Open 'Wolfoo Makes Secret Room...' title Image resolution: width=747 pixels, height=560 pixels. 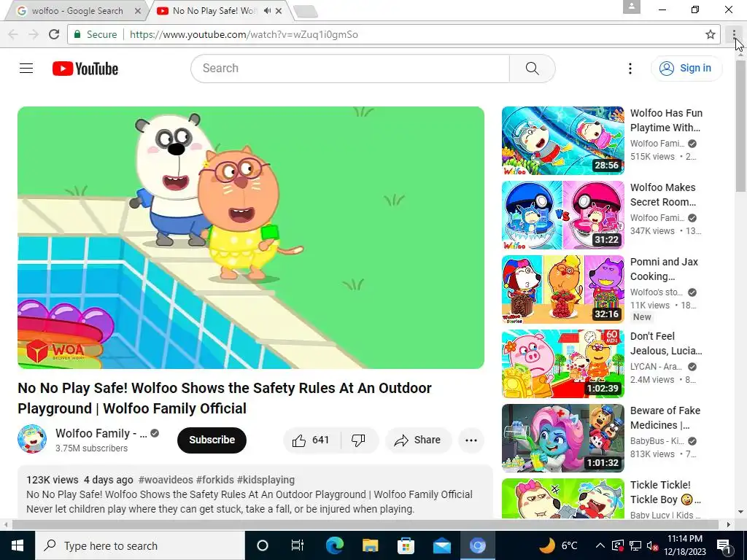tap(663, 194)
